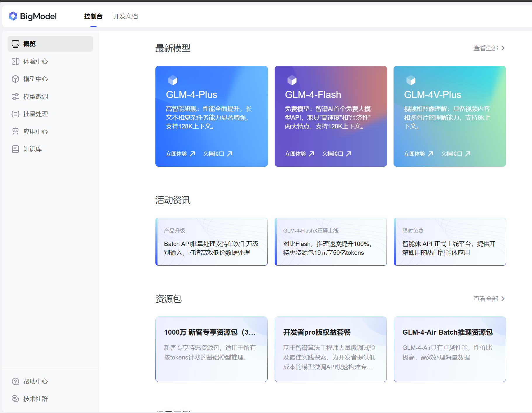Click 文档接口 on the GLM-4-Flash card

coord(337,154)
